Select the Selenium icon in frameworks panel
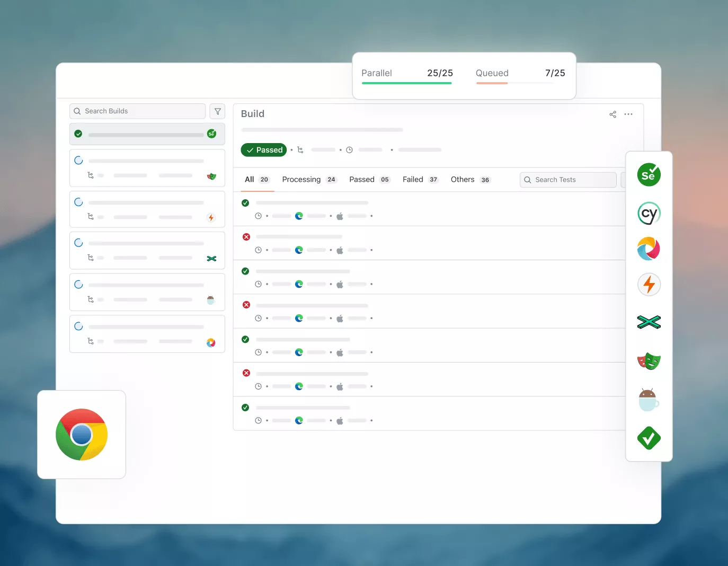This screenshot has height=566, width=728. (x=649, y=175)
